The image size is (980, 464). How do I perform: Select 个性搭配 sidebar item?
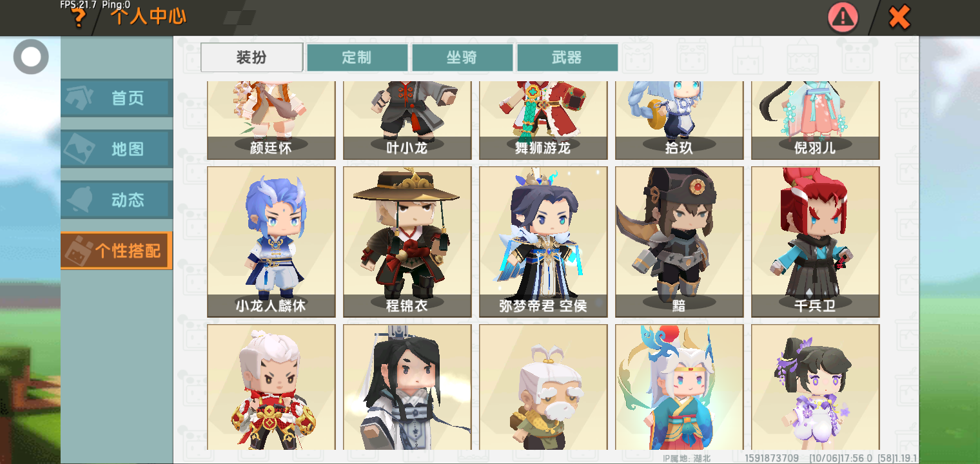(x=117, y=251)
